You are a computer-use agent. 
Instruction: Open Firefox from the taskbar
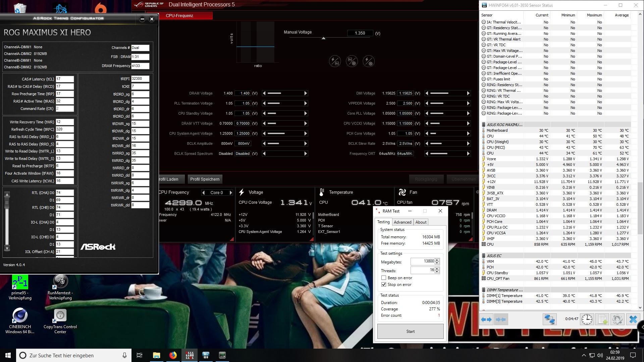(x=173, y=355)
